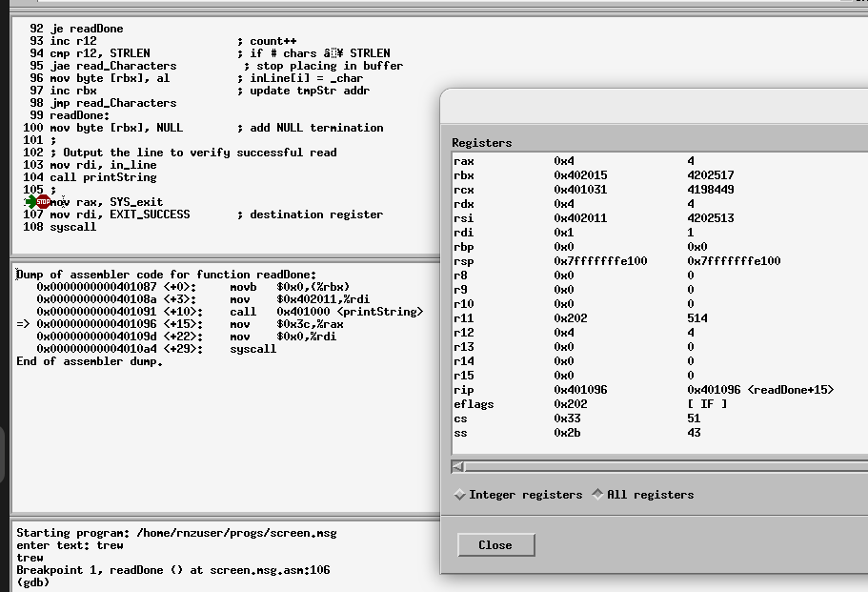Click the 'End of assembler dump.' line
Image resolution: width=868 pixels, height=592 pixels.
(x=90, y=361)
